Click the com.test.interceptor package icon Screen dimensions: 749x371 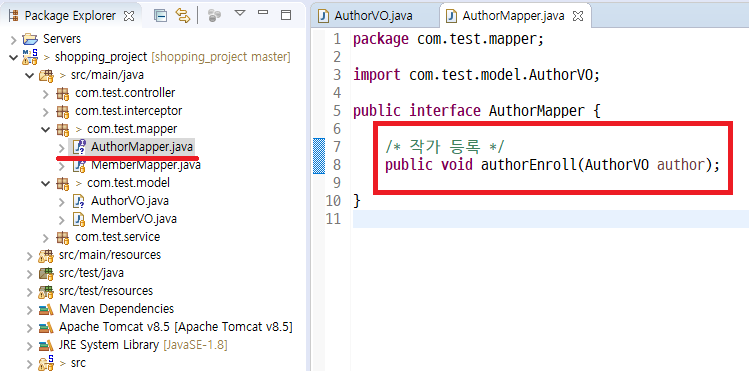[x=63, y=111]
